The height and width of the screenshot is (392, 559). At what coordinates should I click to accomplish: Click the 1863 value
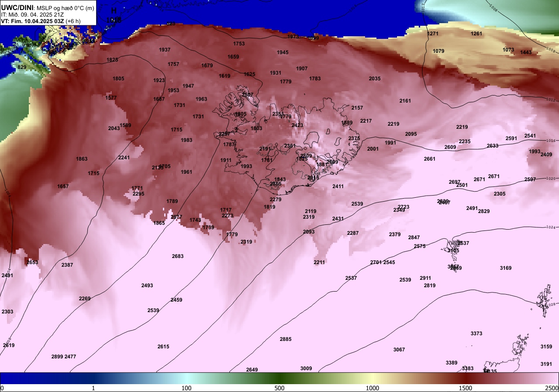point(82,159)
